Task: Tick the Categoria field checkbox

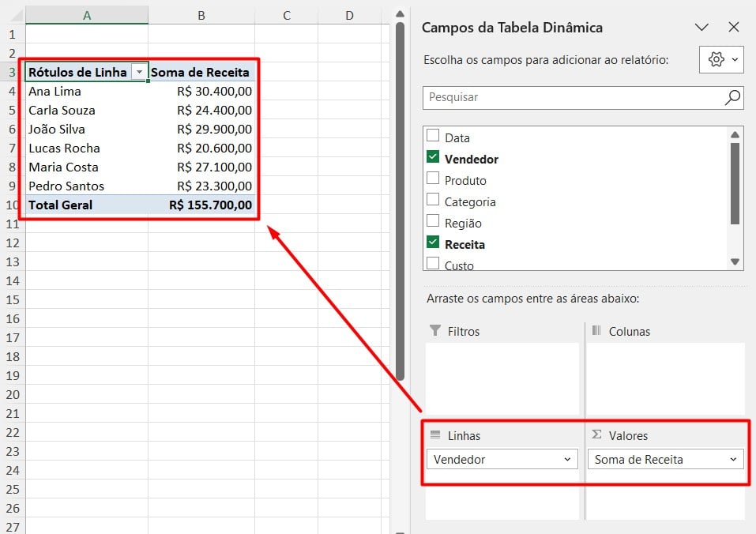Action: click(x=433, y=200)
